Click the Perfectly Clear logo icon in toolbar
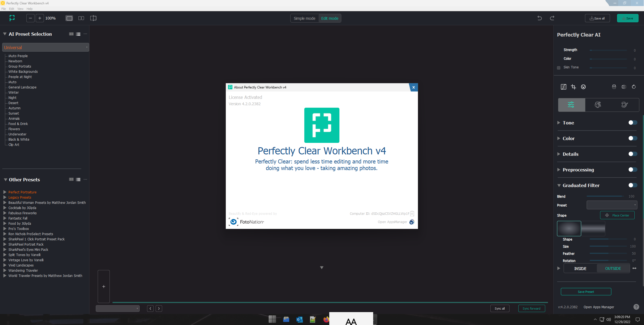This screenshot has width=644, height=325. [x=12, y=18]
